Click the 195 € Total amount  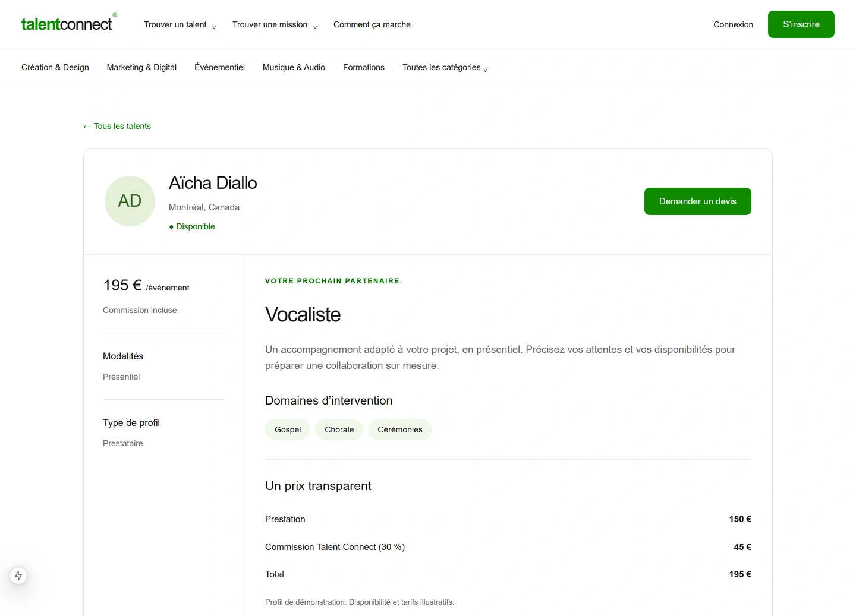(x=740, y=574)
